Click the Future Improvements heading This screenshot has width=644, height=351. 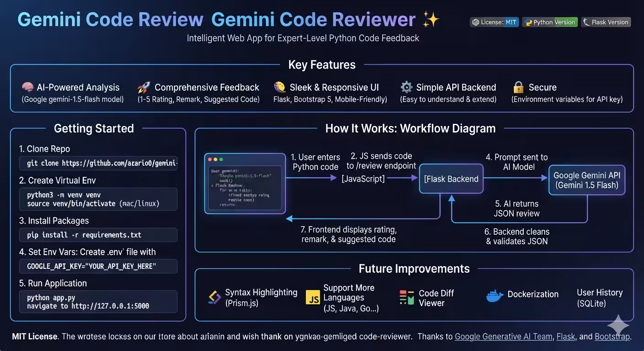click(x=414, y=268)
